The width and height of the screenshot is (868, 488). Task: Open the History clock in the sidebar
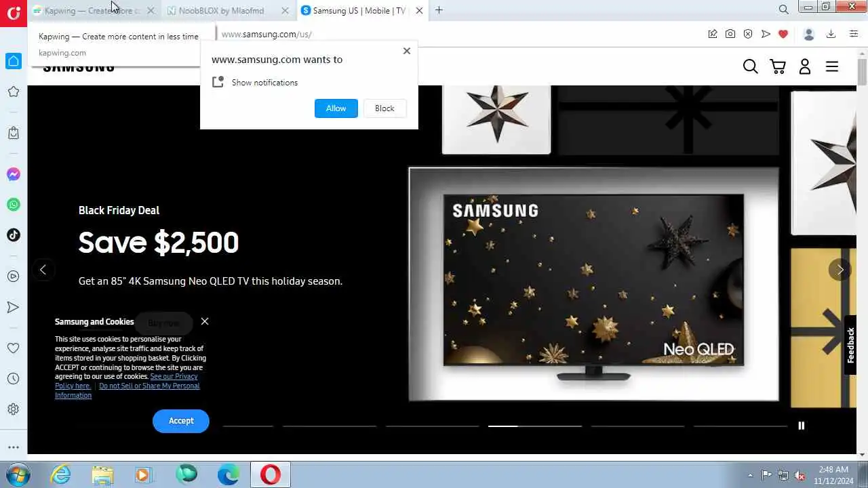coord(13,378)
